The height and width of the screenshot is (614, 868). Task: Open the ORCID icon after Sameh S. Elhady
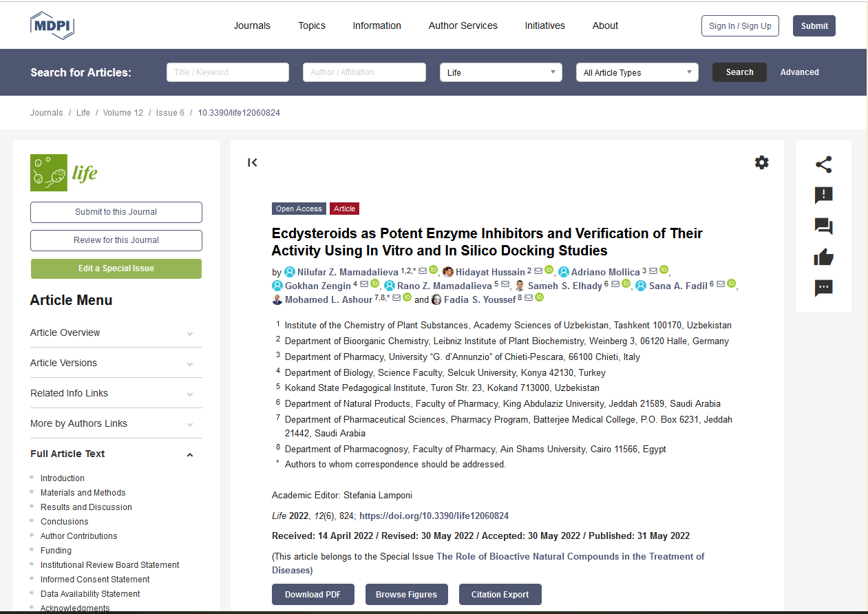click(626, 284)
